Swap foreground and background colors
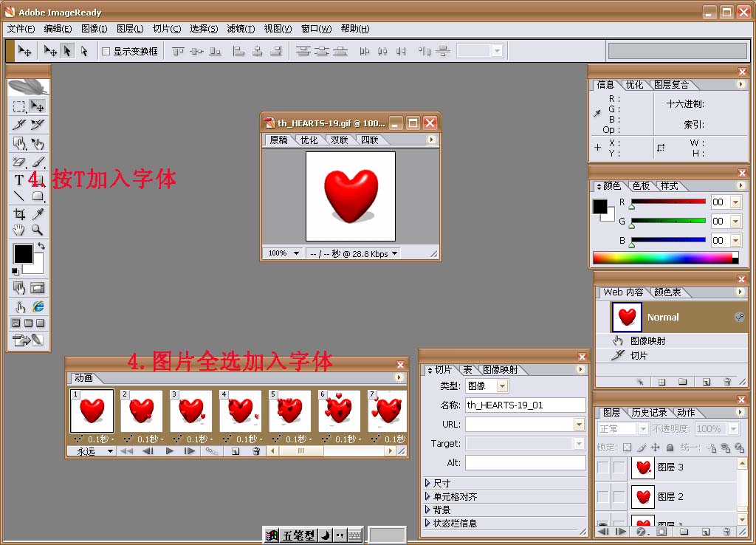The height and width of the screenshot is (545, 756). 41,246
